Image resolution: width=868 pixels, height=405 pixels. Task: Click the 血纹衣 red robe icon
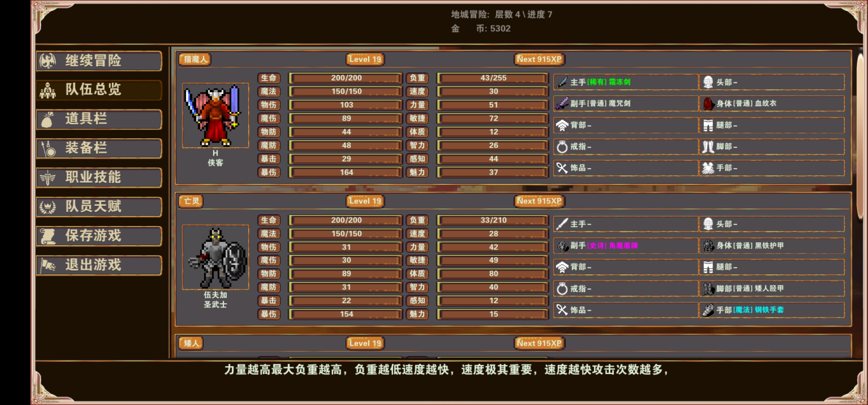[x=708, y=103]
